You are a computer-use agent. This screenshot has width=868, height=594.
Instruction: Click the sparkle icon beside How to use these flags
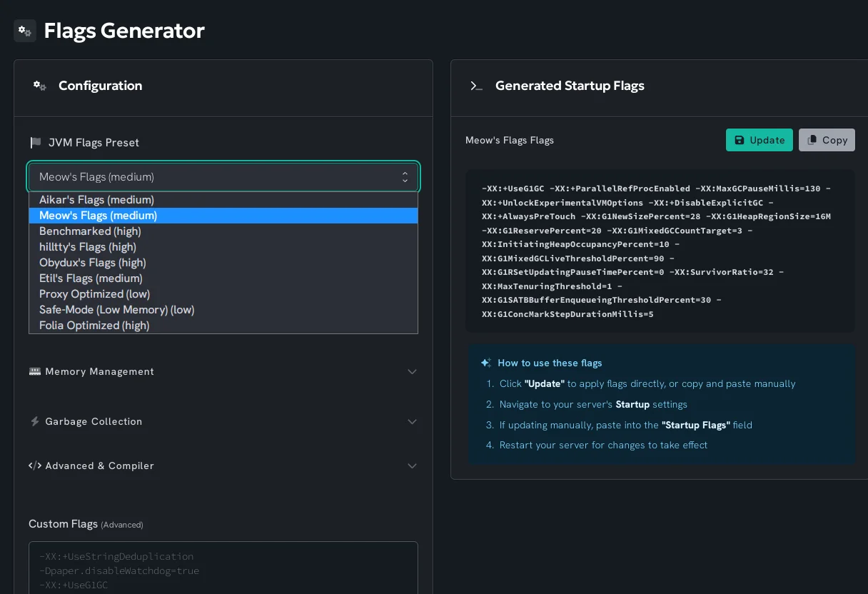tap(486, 363)
